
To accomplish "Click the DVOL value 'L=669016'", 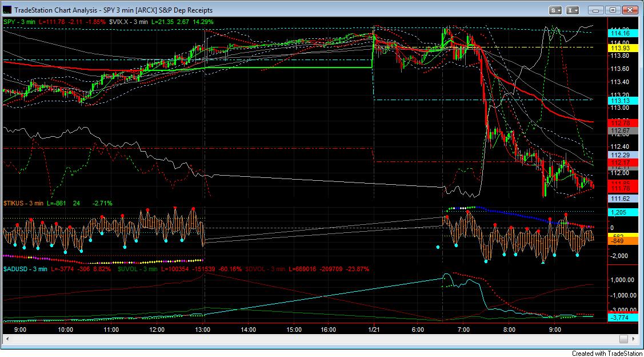I will click(x=302, y=268).
